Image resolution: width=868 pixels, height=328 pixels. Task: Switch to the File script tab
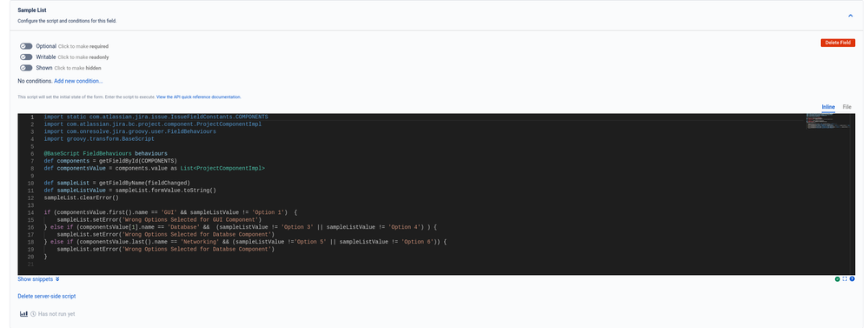coord(847,107)
